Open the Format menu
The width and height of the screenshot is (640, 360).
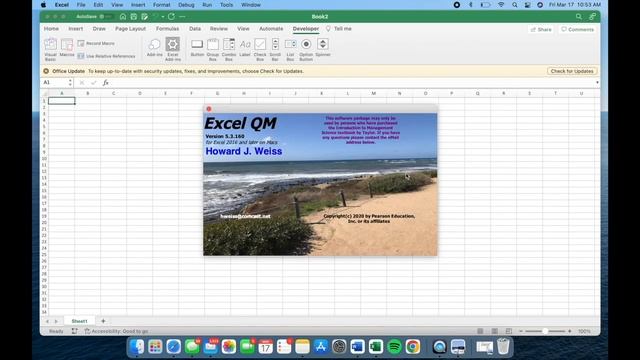pyautogui.click(x=162, y=5)
